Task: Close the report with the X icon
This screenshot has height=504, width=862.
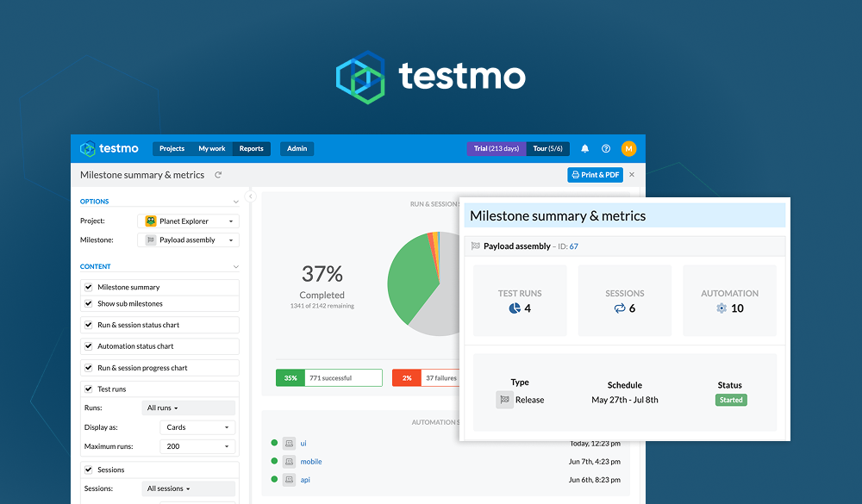Action: coord(632,175)
